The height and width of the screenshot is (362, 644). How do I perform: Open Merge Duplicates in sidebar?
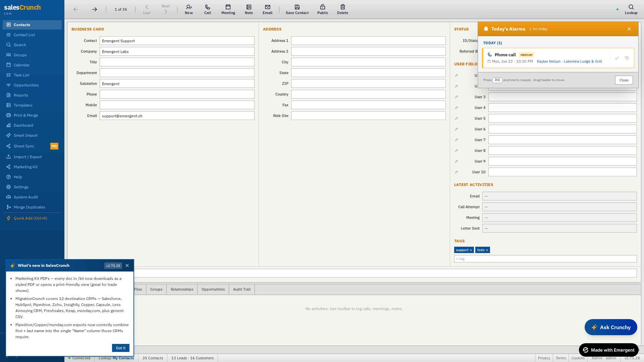pos(32,207)
